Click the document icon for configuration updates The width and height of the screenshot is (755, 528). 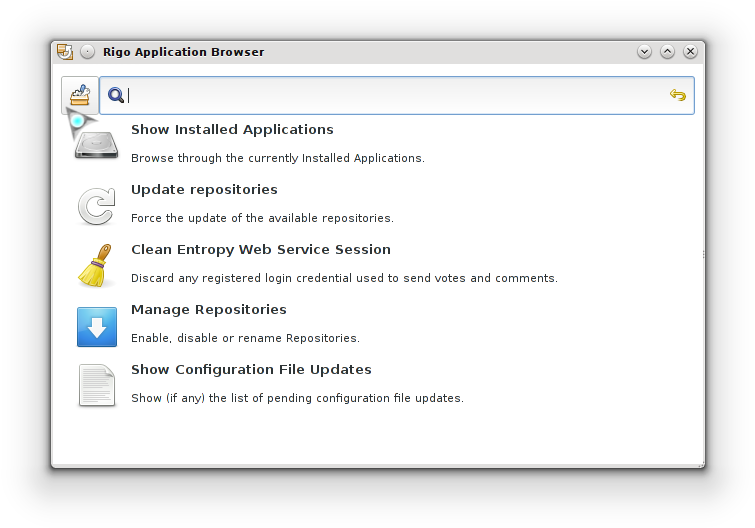(x=97, y=386)
